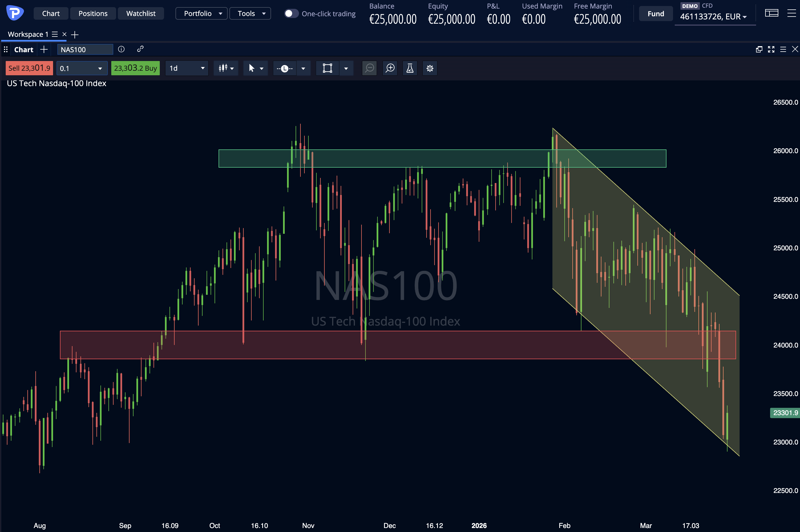Click inside the NAS100 symbol input field
Viewport: 800px width, 532px height.
85,49
